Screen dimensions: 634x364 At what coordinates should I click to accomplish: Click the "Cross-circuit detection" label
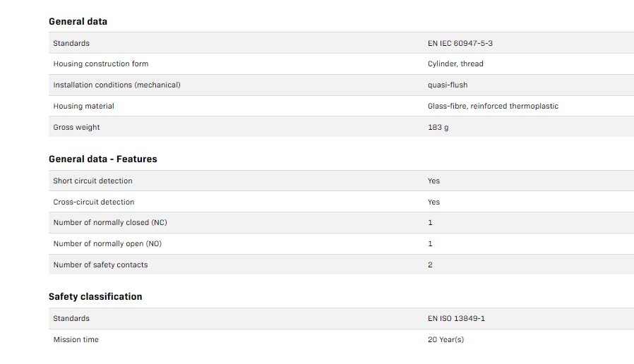tap(93, 202)
